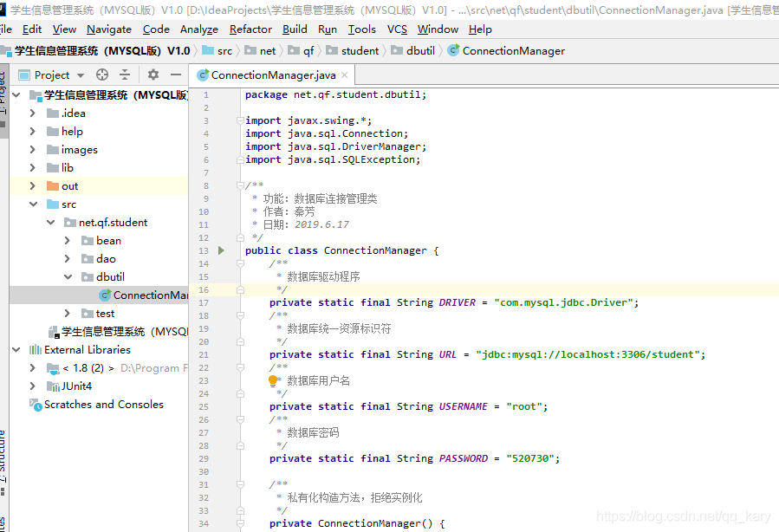Open the Window menu
779x532 pixels.
[x=438, y=29]
